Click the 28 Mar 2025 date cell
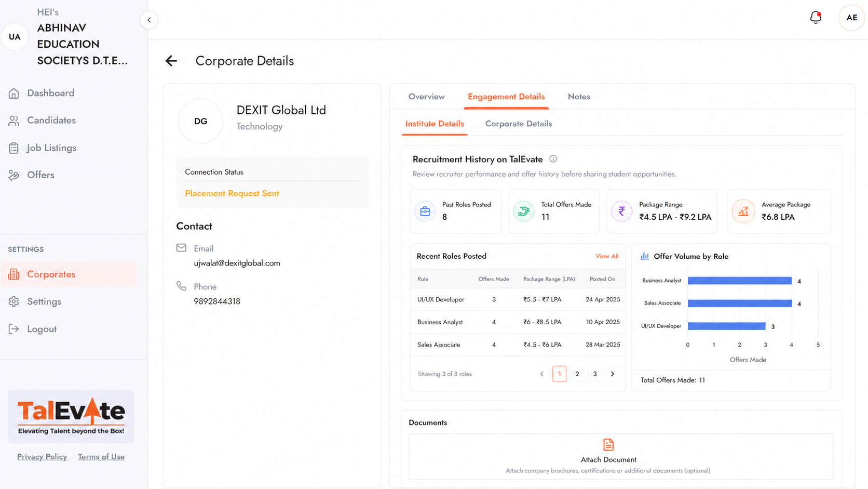Image resolution: width=868 pixels, height=489 pixels. coord(603,345)
